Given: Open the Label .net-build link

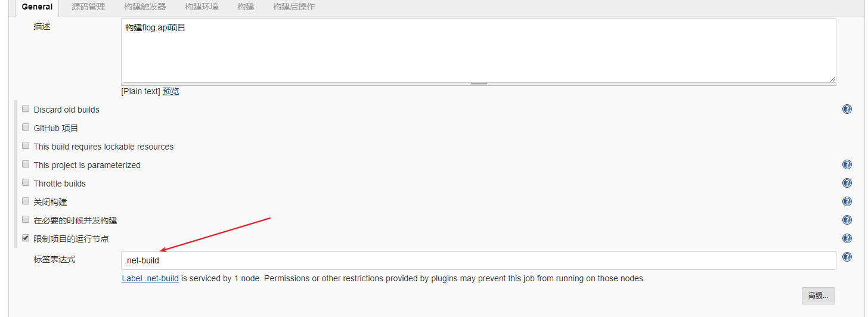Looking at the screenshot, I should pos(150,278).
